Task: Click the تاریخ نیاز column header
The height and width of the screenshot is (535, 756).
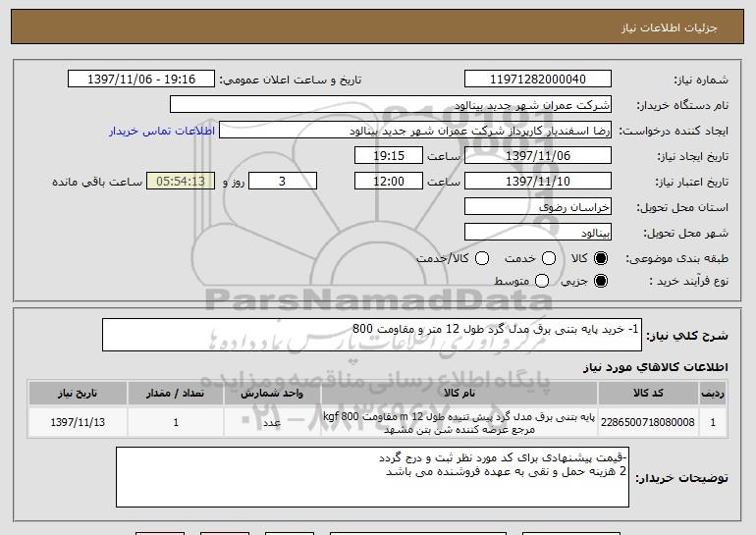Action: point(78,394)
